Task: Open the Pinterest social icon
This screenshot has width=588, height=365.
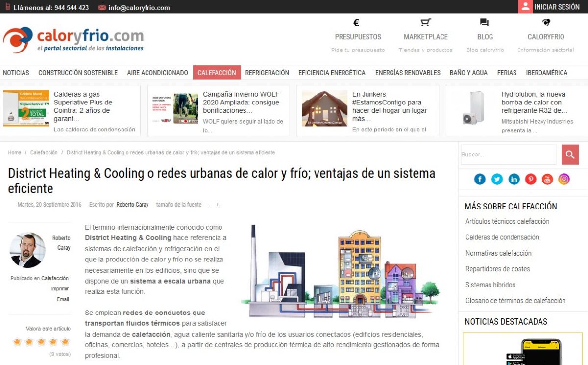Action: point(531,179)
